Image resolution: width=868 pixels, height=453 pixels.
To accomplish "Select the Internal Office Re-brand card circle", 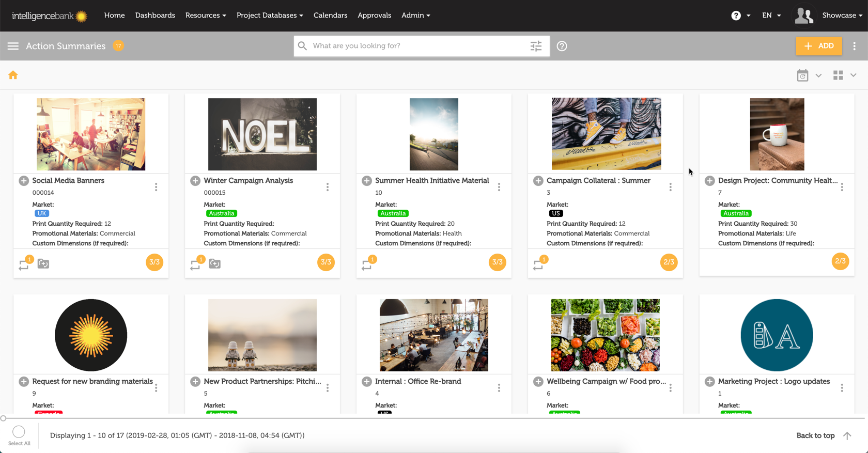I will click(367, 382).
